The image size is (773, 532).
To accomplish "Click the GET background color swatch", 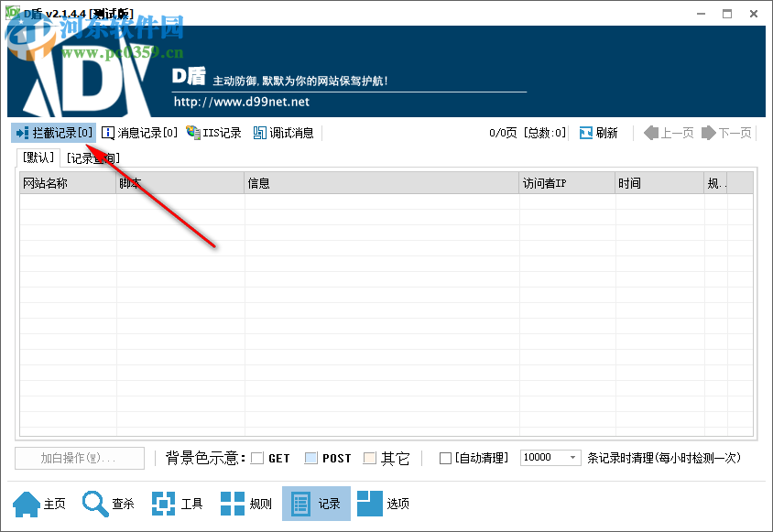I will tap(257, 458).
